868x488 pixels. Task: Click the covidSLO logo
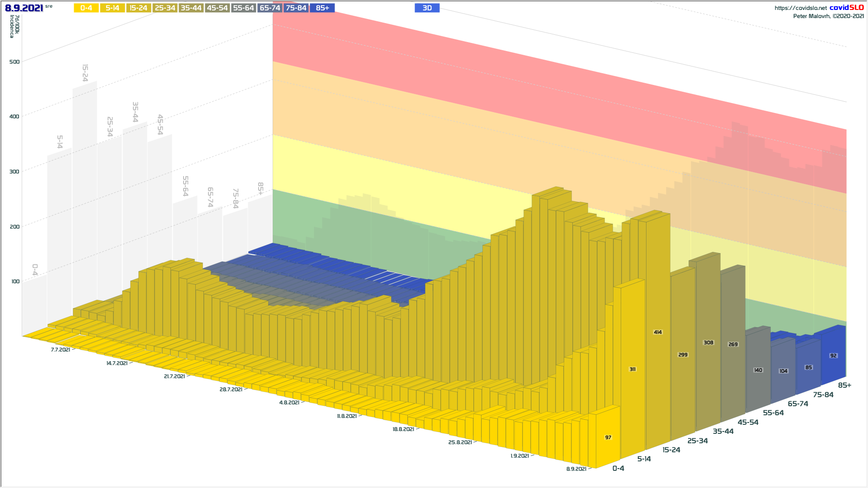pyautogui.click(x=846, y=8)
